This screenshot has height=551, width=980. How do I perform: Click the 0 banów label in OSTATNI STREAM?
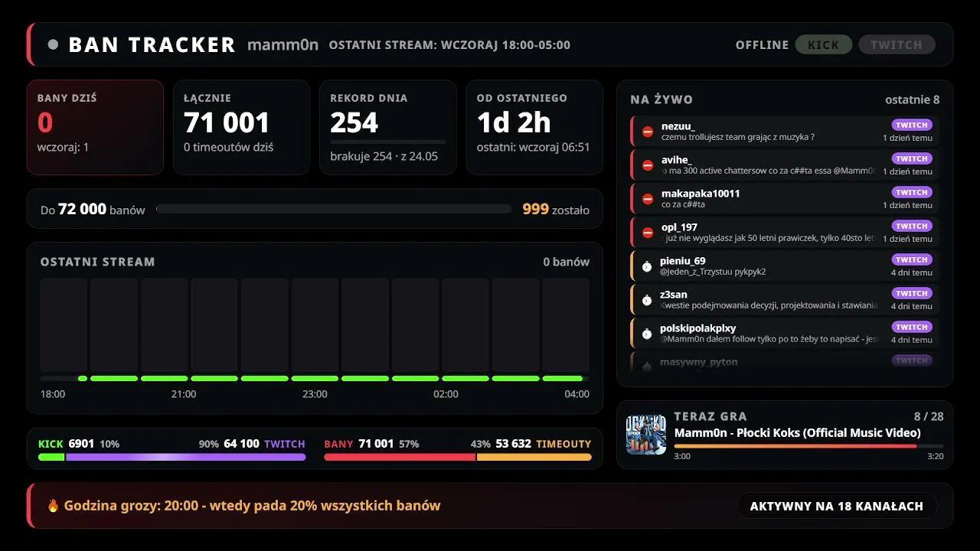click(x=567, y=262)
